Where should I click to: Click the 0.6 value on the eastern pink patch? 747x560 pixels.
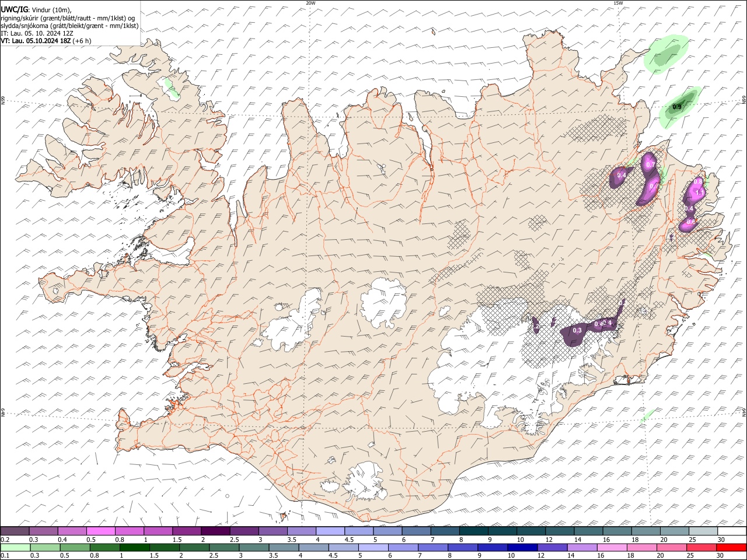click(691, 222)
